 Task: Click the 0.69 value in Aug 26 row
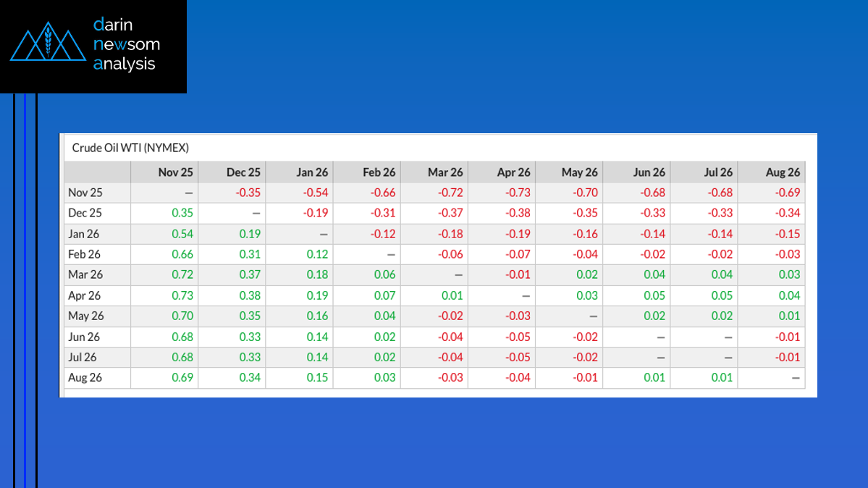tap(182, 378)
